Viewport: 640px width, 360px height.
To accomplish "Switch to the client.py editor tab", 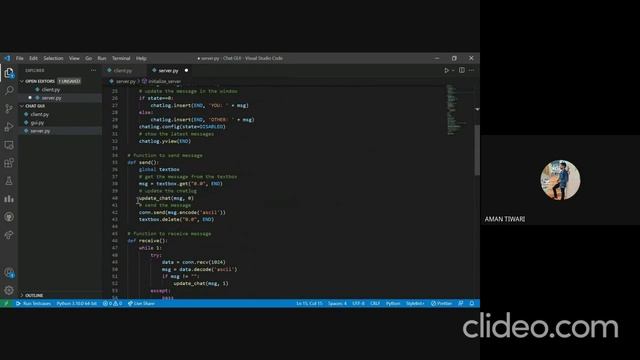I will click(x=123, y=71).
